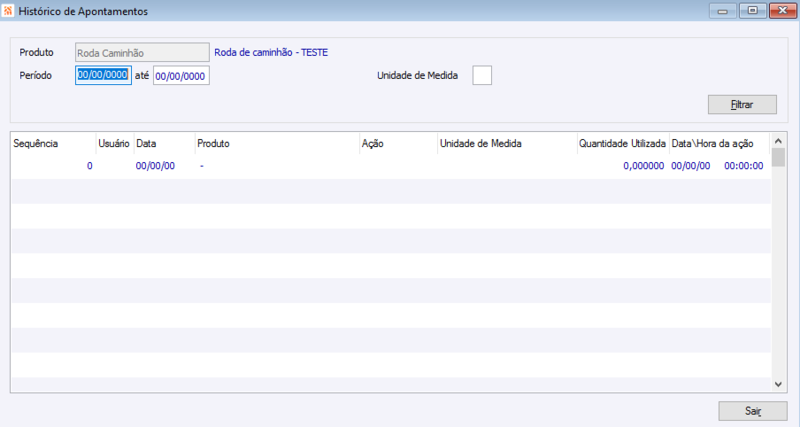Sort by Data column header
This screenshot has width=800, height=427.
[164, 144]
